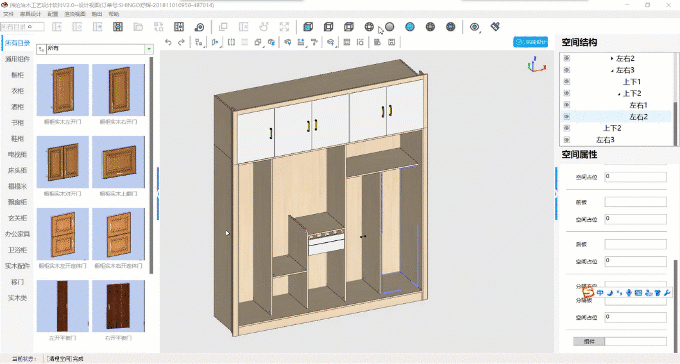Click the 前板 input field
Image resolution: width=680 pixels, height=364 pixels.
pyautogui.click(x=635, y=202)
